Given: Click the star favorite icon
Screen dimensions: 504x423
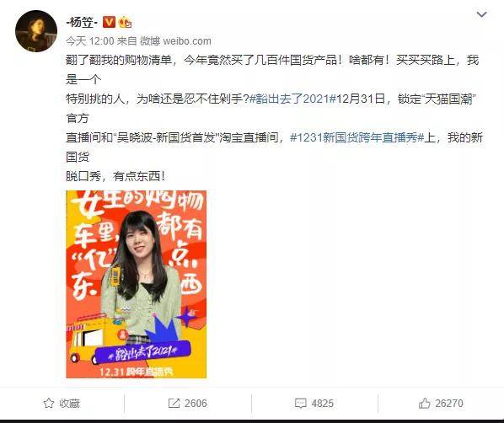Looking at the screenshot, I should pyautogui.click(x=49, y=403).
